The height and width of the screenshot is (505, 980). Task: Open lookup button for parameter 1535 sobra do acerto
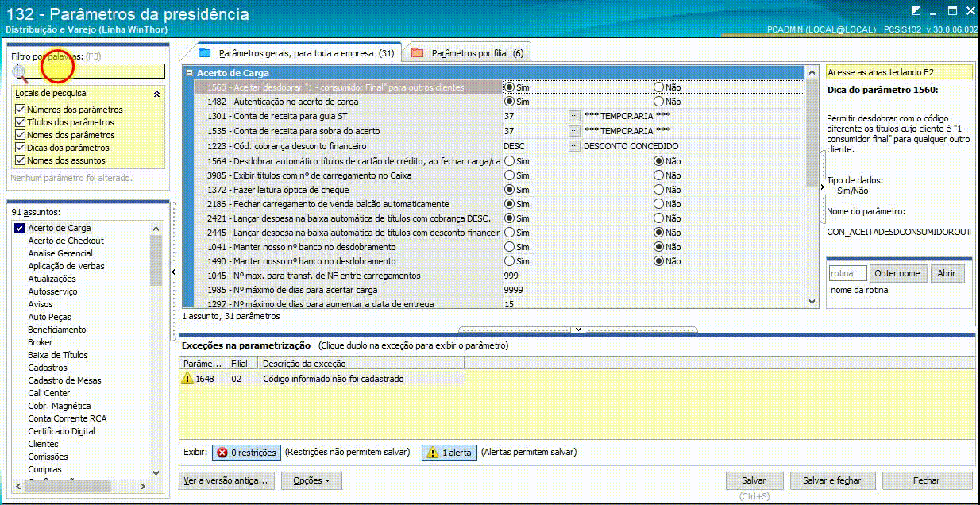(574, 131)
